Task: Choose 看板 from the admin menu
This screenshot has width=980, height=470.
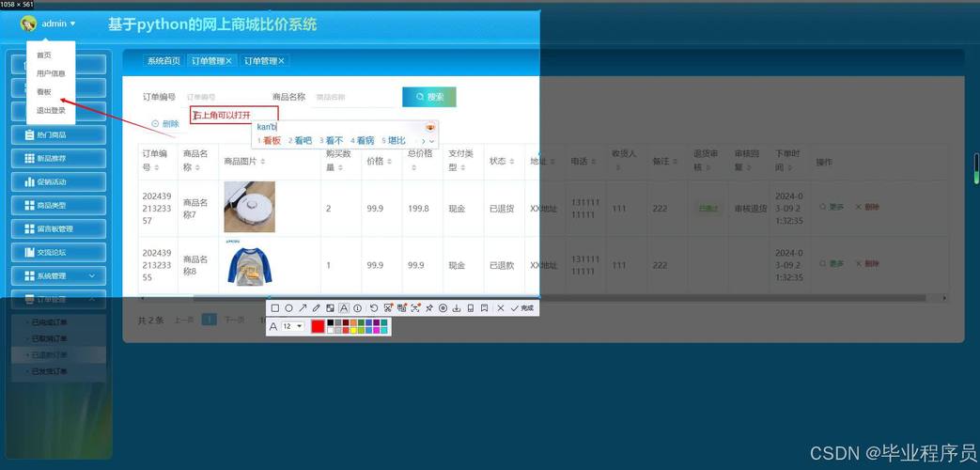Action: 44,92
